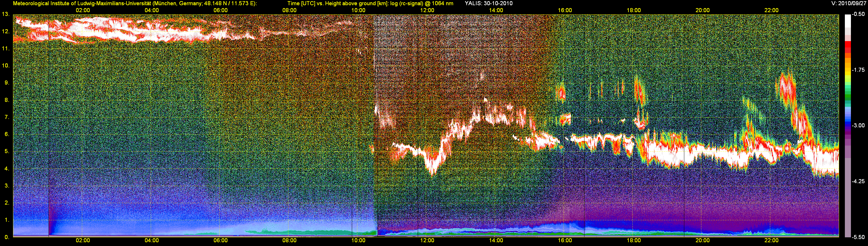Image resolution: width=868 pixels, height=246 pixels.
Task: Click the '-0.50' color scale value
Action: pos(858,14)
